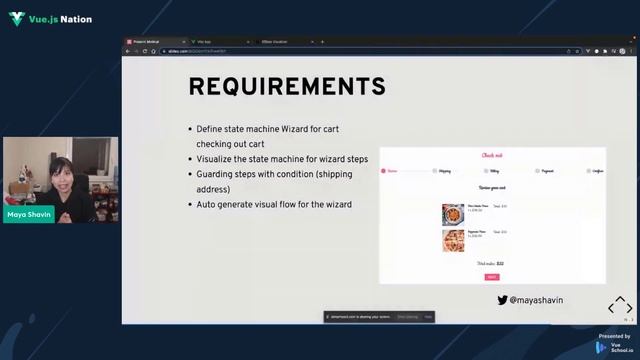Click the REQUIREMENTS slide title
This screenshot has width=640, height=360.
tap(287, 87)
